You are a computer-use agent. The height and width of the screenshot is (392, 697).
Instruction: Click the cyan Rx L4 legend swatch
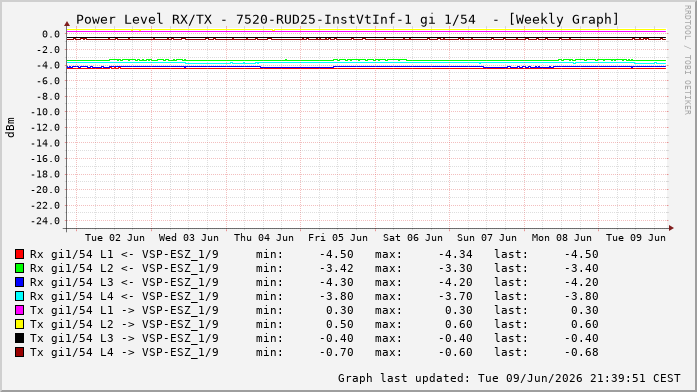pos(20,296)
